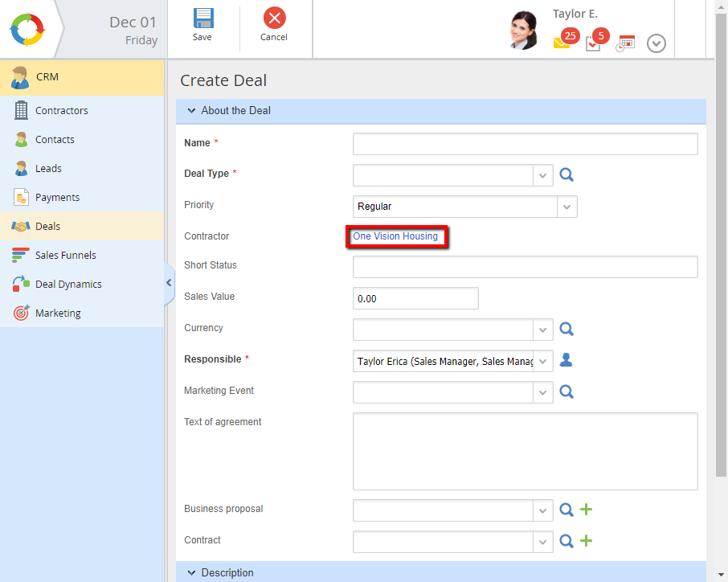Click magnifier search next to Deal Type

click(566, 174)
